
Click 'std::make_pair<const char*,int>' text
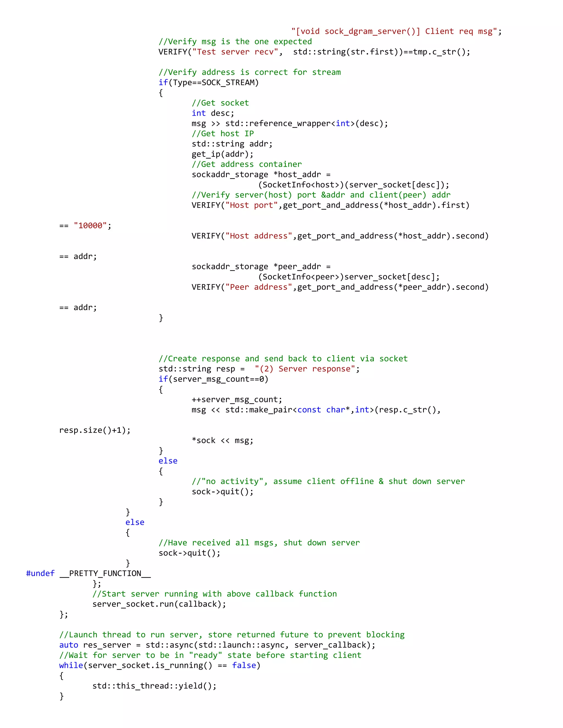coord(300,410)
